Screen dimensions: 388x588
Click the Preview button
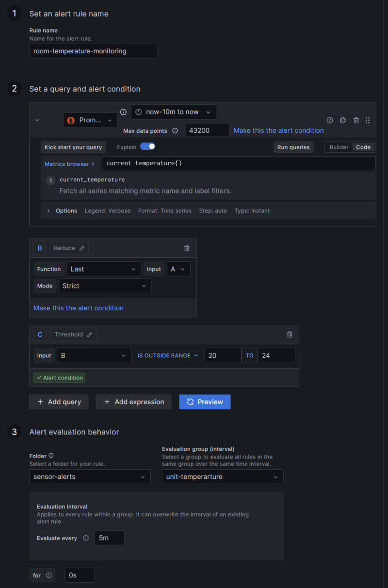click(x=205, y=402)
